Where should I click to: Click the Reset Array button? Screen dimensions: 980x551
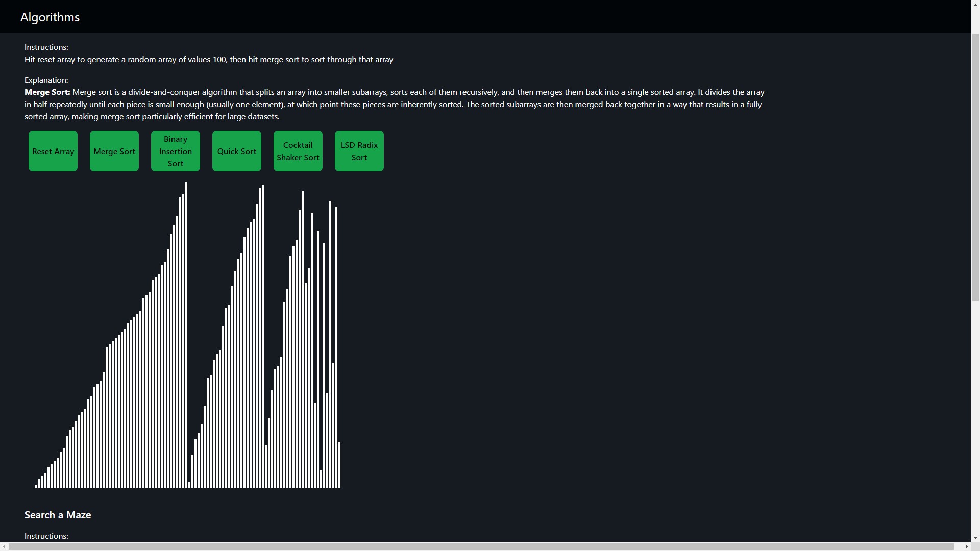click(x=53, y=151)
